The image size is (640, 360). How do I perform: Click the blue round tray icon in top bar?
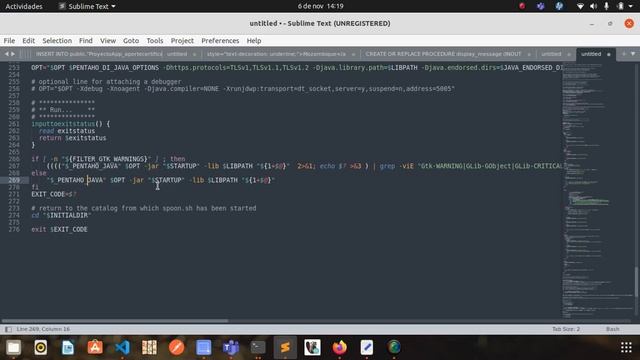pyautogui.click(x=559, y=6)
